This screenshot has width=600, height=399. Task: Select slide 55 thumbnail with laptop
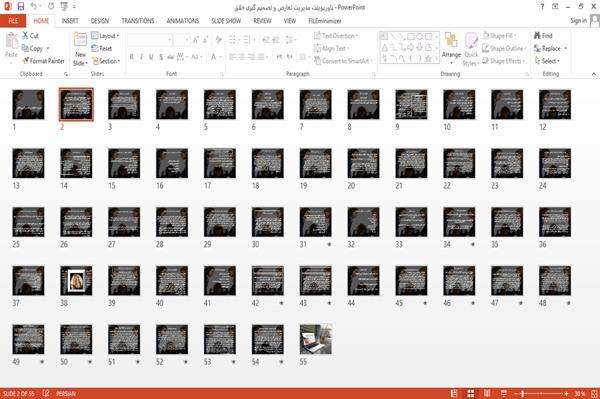(x=316, y=339)
